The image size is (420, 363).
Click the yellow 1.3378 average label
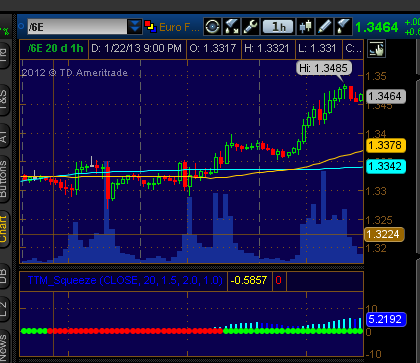click(x=386, y=146)
